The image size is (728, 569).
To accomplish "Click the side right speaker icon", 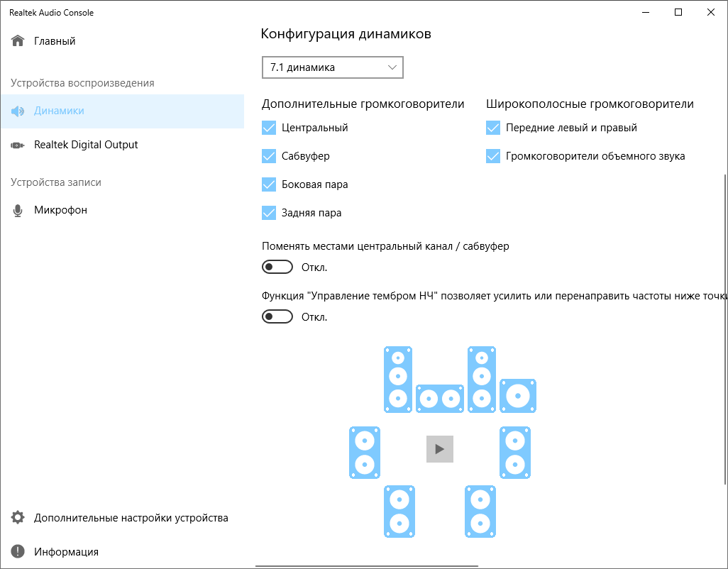I will point(515,453).
